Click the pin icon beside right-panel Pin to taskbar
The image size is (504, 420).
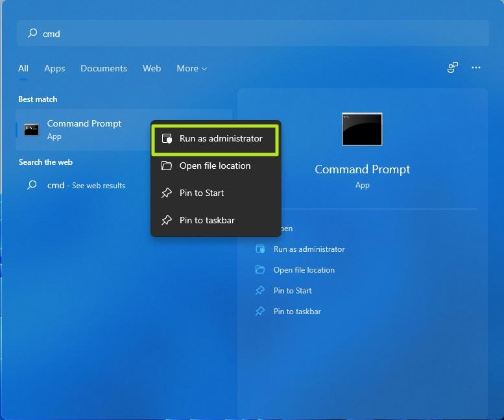[260, 312]
